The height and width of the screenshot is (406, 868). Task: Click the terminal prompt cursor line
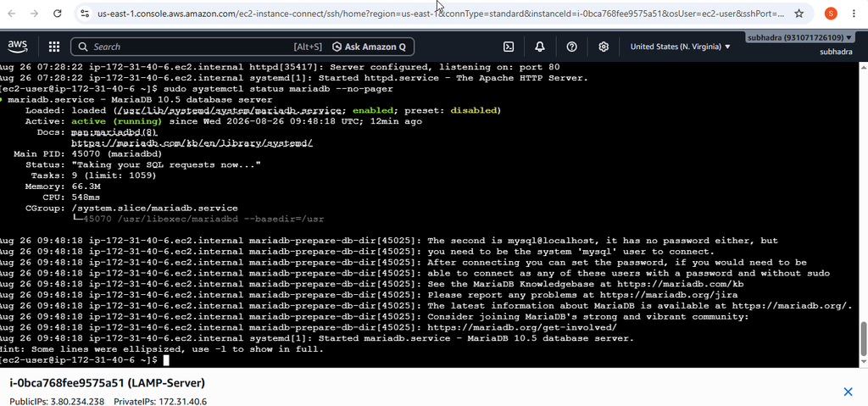(83, 360)
